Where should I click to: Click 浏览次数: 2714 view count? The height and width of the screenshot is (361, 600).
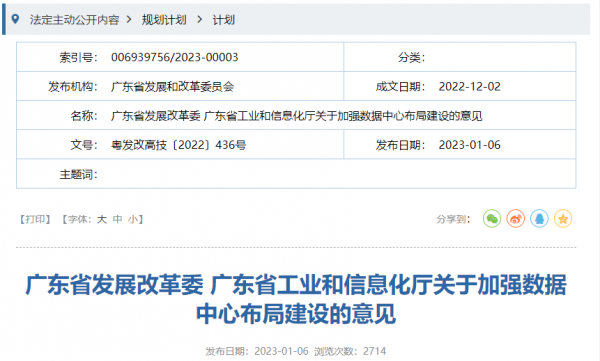(350, 351)
